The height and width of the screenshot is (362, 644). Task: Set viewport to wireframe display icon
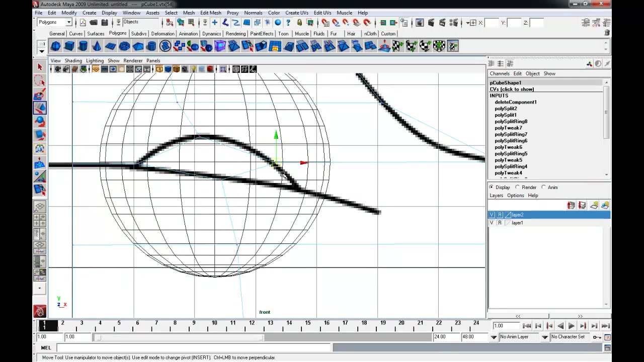tap(159, 69)
